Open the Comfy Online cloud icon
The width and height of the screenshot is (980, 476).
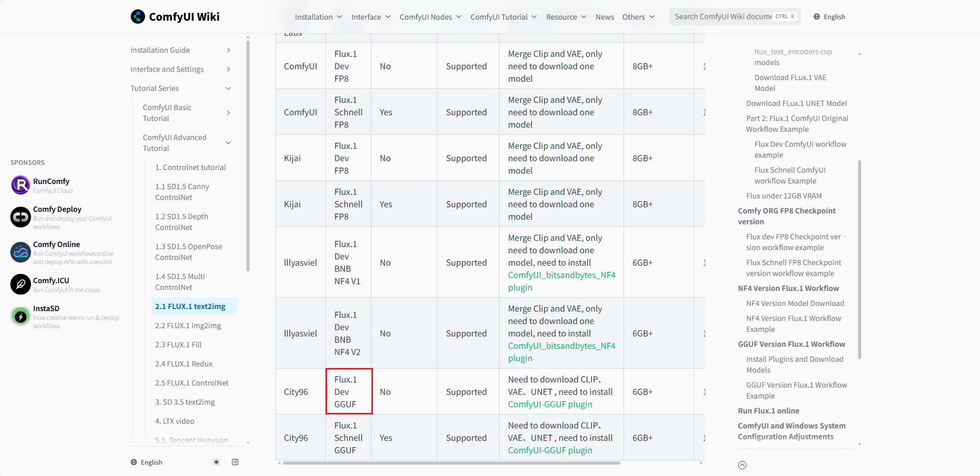coord(21,252)
